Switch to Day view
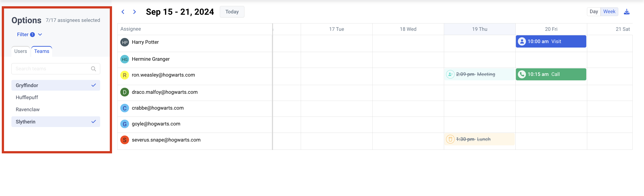 (593, 11)
